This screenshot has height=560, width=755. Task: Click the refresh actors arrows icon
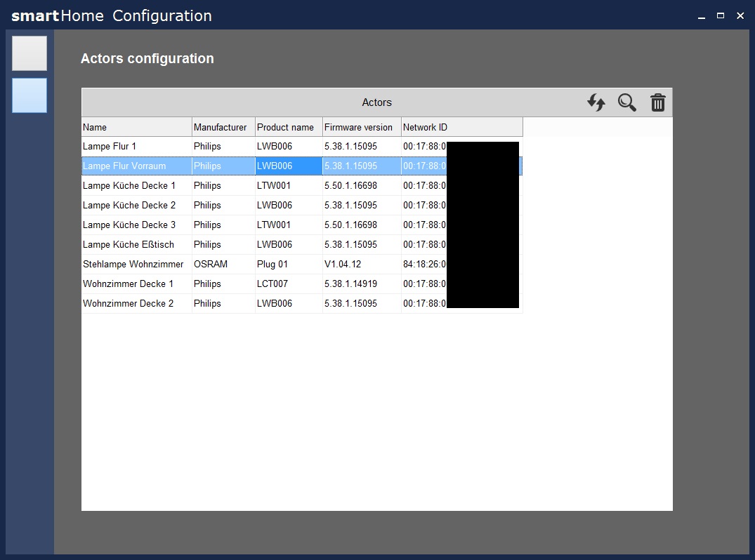(x=596, y=102)
